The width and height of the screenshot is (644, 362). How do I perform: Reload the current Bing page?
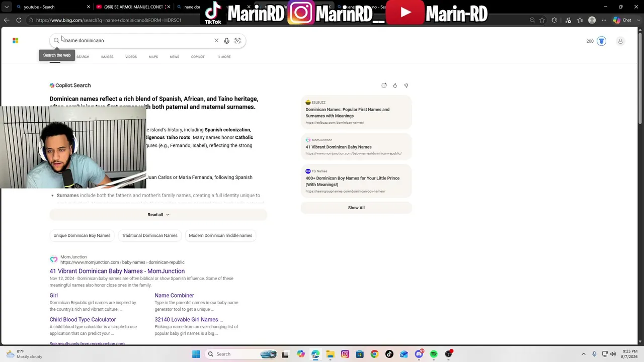click(x=19, y=20)
